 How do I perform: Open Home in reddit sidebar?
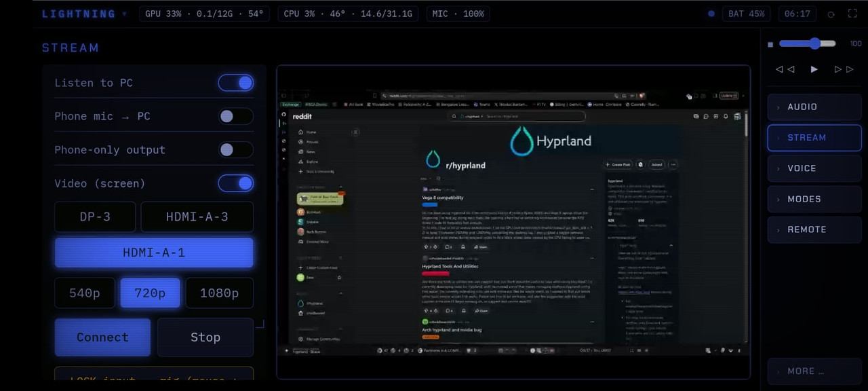tap(307, 132)
